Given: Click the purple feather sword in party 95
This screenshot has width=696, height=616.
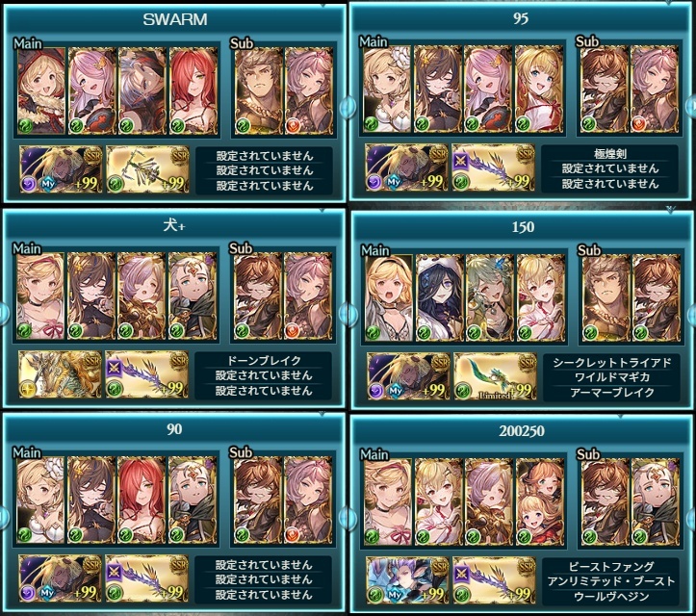Looking at the screenshot, I should point(493,167).
